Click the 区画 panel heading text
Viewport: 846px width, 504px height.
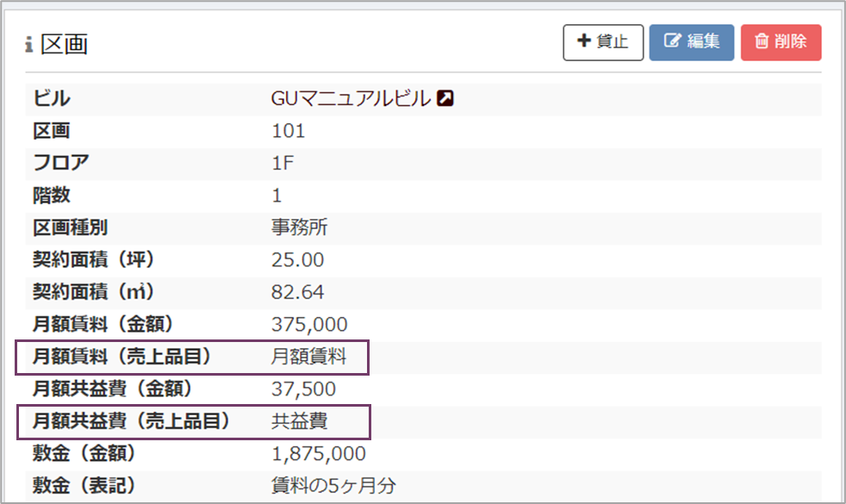pyautogui.click(x=65, y=45)
